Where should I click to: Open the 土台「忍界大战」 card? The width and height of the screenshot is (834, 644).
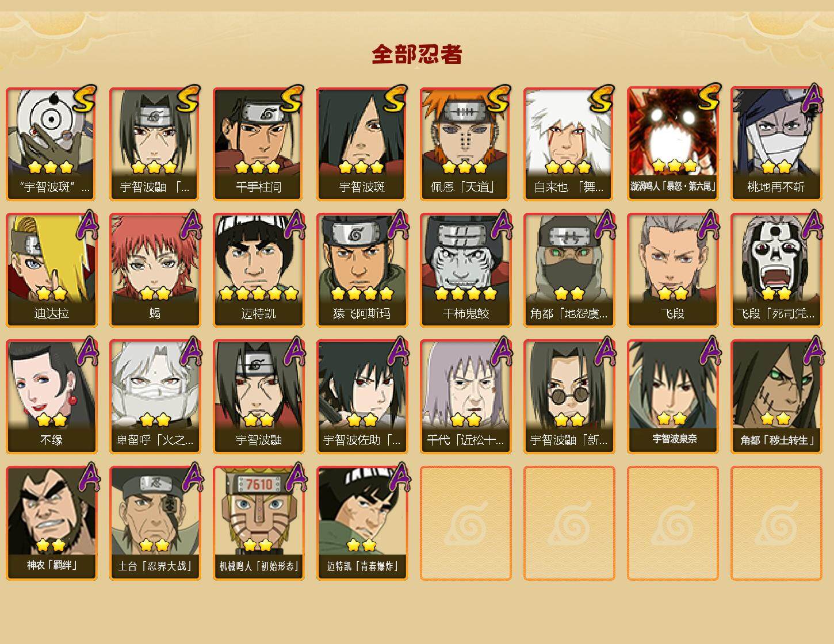tap(155, 523)
